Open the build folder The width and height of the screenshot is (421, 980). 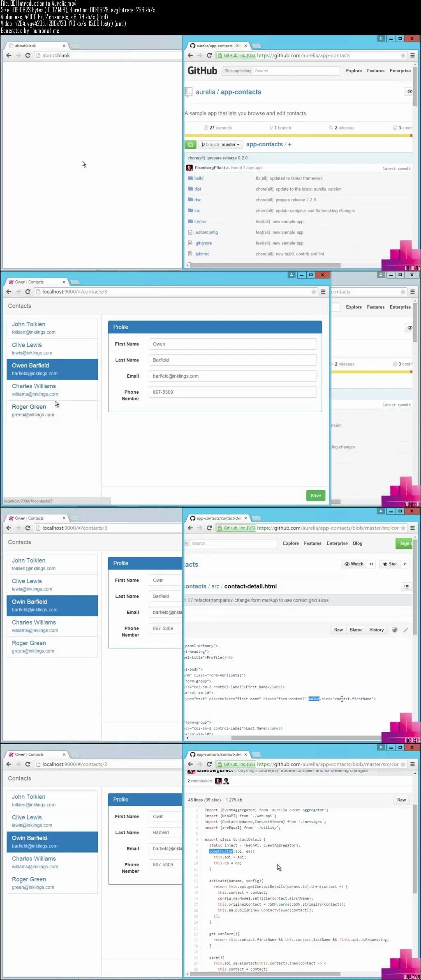point(199,178)
